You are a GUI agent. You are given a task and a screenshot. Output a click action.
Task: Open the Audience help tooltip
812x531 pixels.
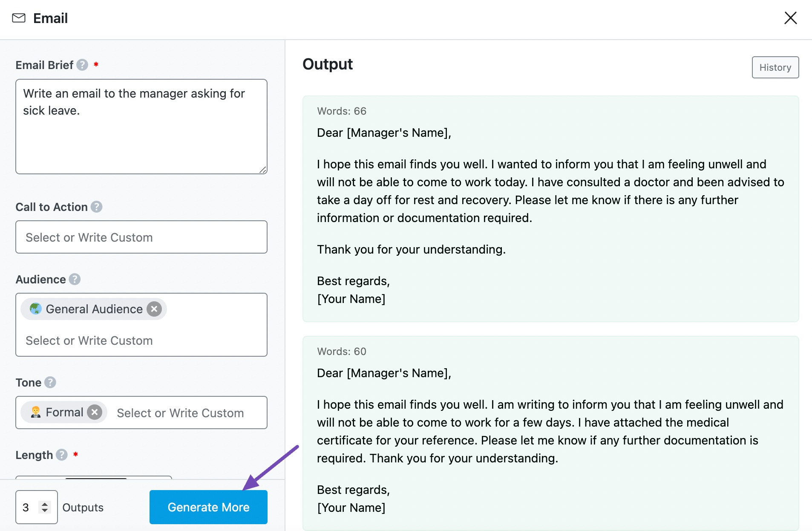pos(75,280)
